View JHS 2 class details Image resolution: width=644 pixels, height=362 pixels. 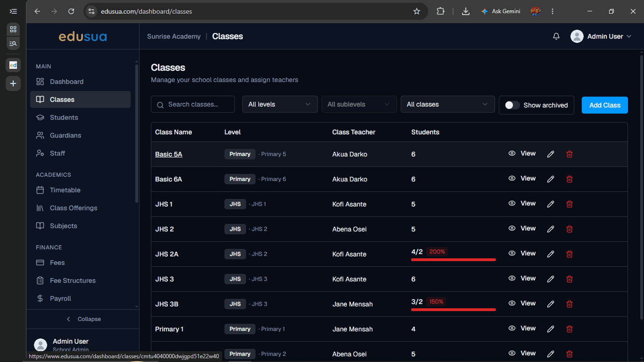click(522, 228)
